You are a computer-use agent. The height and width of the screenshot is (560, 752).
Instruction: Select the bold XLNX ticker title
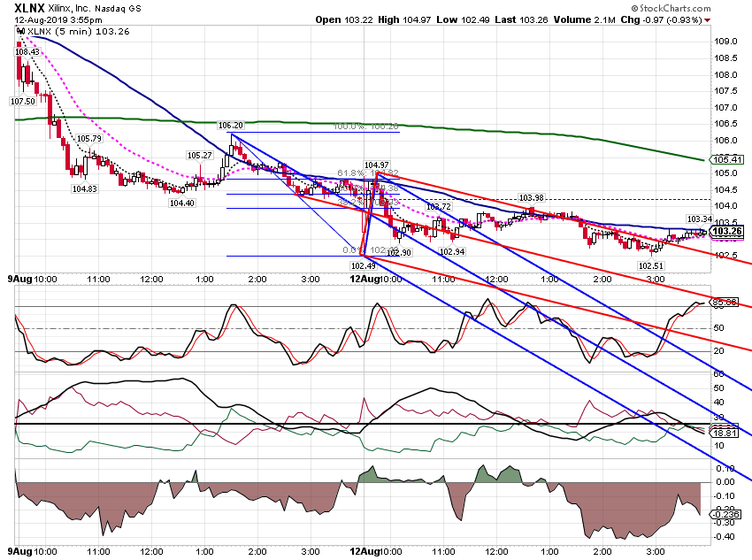pos(29,8)
